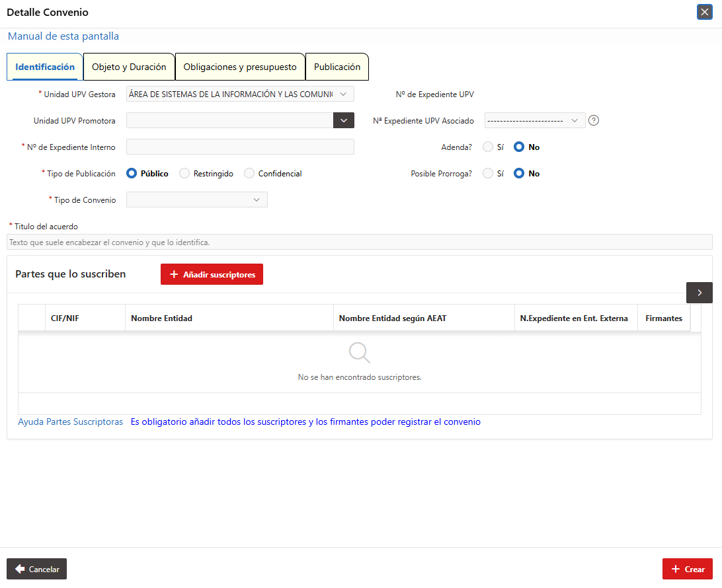Expand the Unidad UPV Gestora select
Viewport: 722px width, 588px height.
tap(240, 94)
